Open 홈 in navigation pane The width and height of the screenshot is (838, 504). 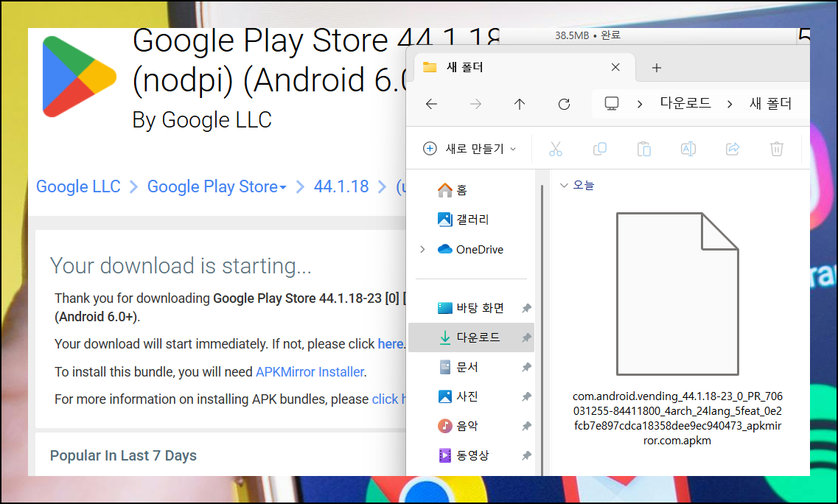(x=453, y=189)
